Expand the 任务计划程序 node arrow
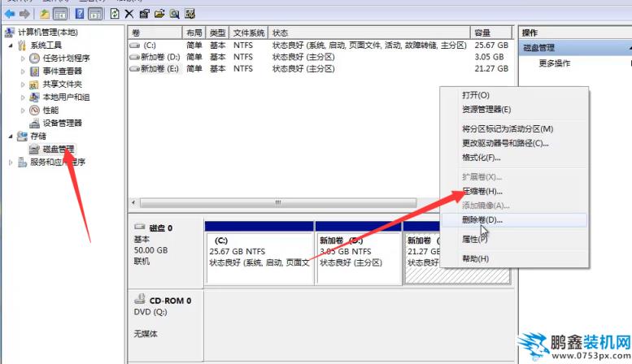 tap(23, 58)
